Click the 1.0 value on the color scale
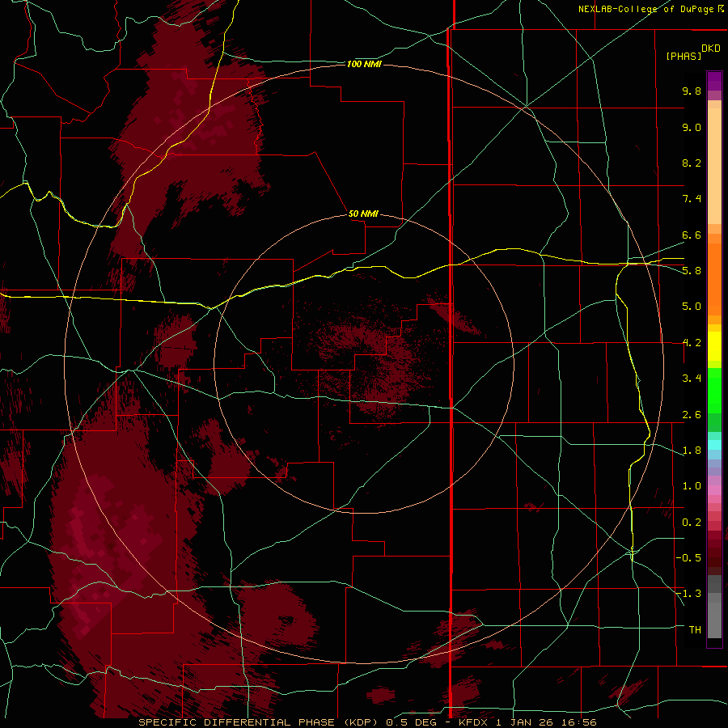 click(x=692, y=486)
